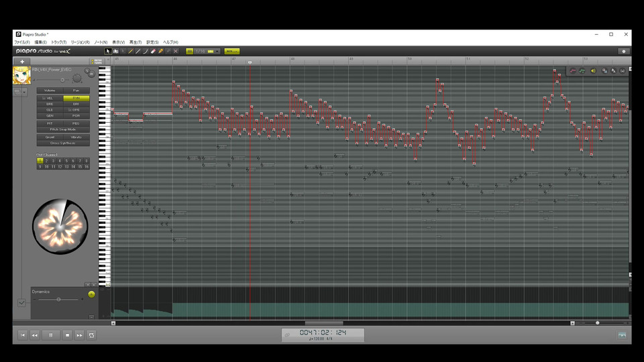The height and width of the screenshot is (362, 644).
Task: Click the lyric character display icon
Action: [x=614, y=71]
